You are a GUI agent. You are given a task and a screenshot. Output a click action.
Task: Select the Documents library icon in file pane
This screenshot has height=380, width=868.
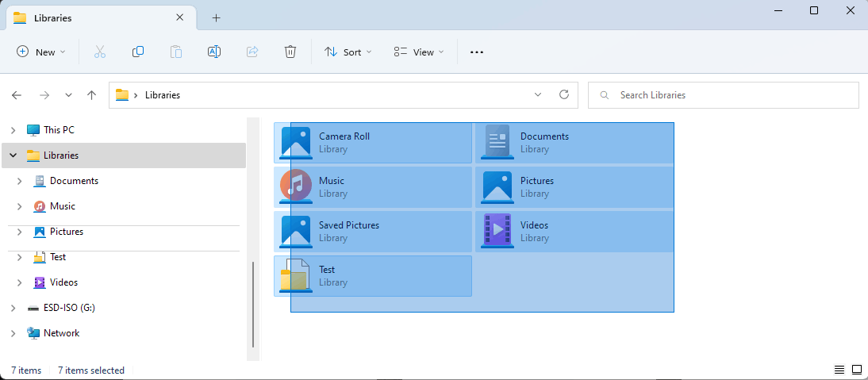(497, 142)
